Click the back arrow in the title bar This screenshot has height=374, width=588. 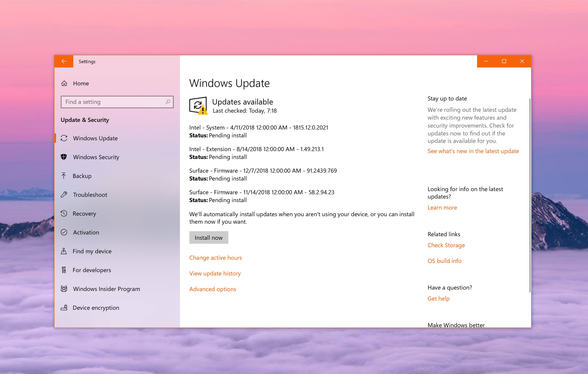point(64,61)
